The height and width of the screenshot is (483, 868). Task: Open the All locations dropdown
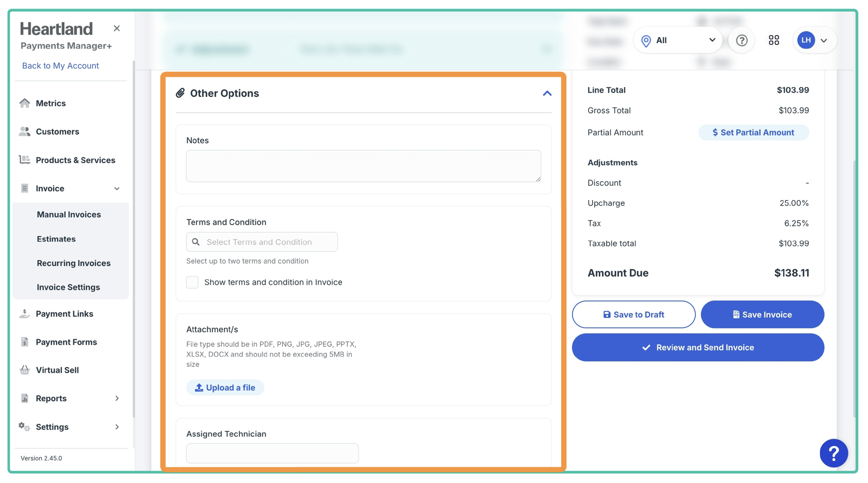(677, 40)
